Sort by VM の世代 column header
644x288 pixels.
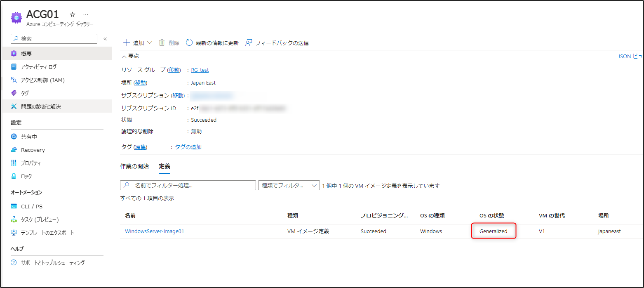552,215
